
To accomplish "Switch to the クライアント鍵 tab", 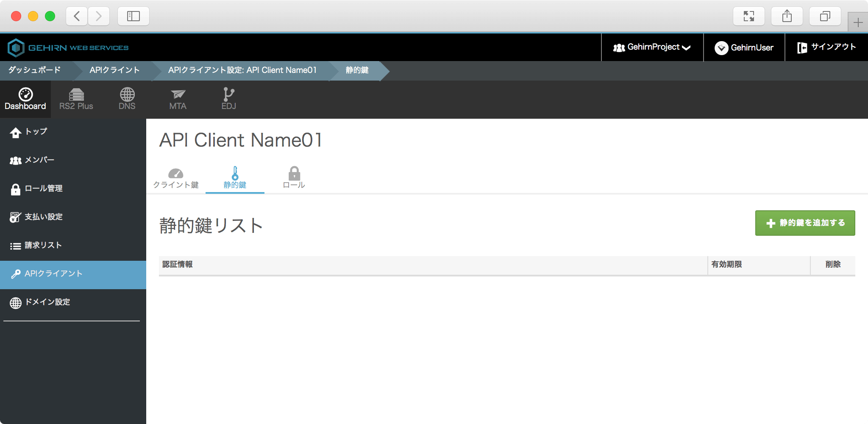I will [176, 179].
